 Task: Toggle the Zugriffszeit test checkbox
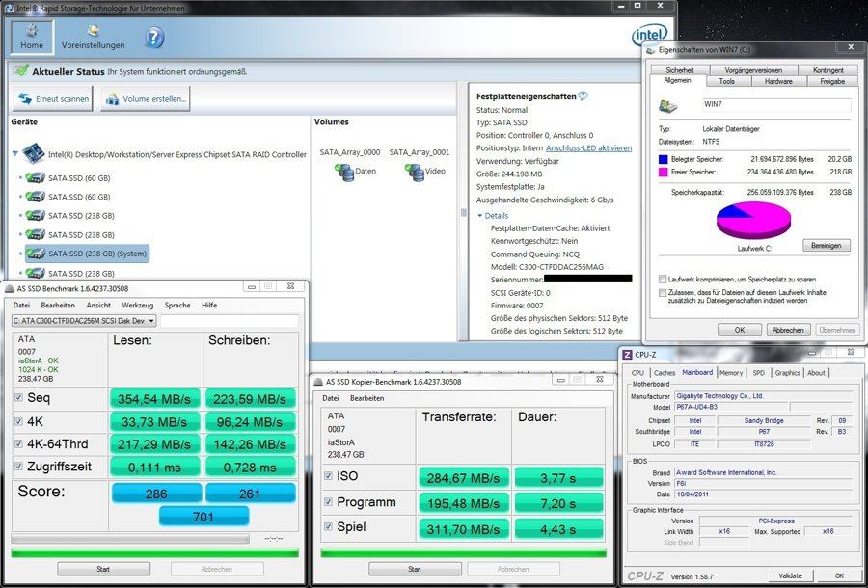click(19, 467)
